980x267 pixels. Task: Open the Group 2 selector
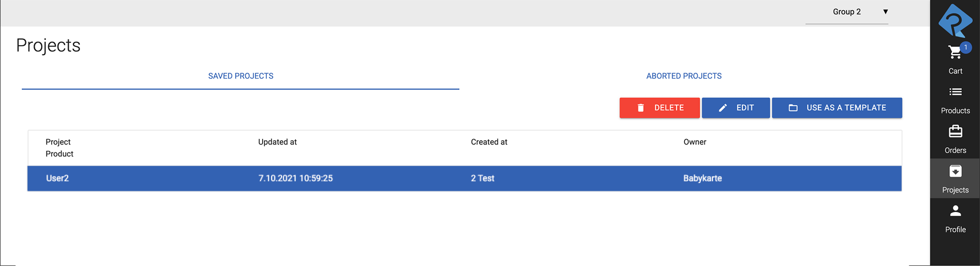pyautogui.click(x=847, y=12)
